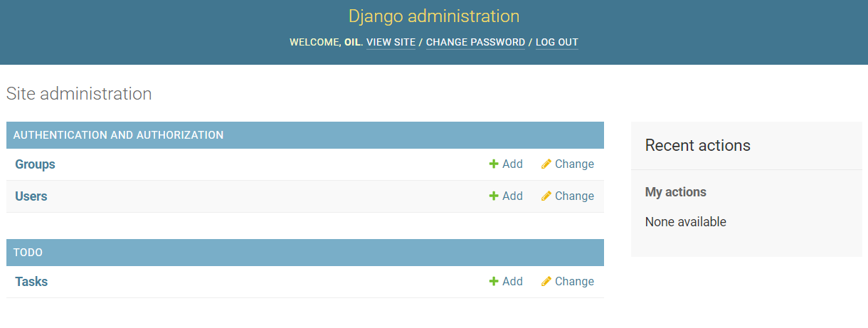Click the green plus icon for Tasks
The image size is (868, 328).
[x=494, y=282]
